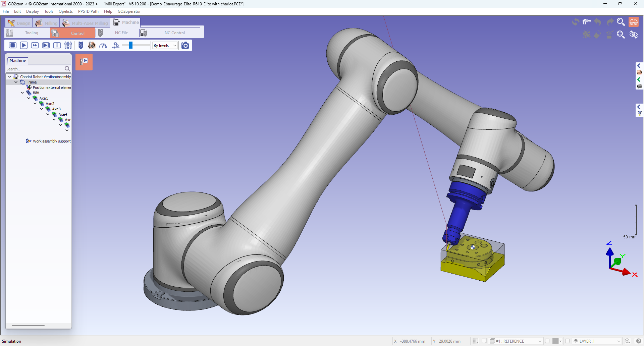
Task: Click the speedometer gauge icon
Action: pos(103,45)
